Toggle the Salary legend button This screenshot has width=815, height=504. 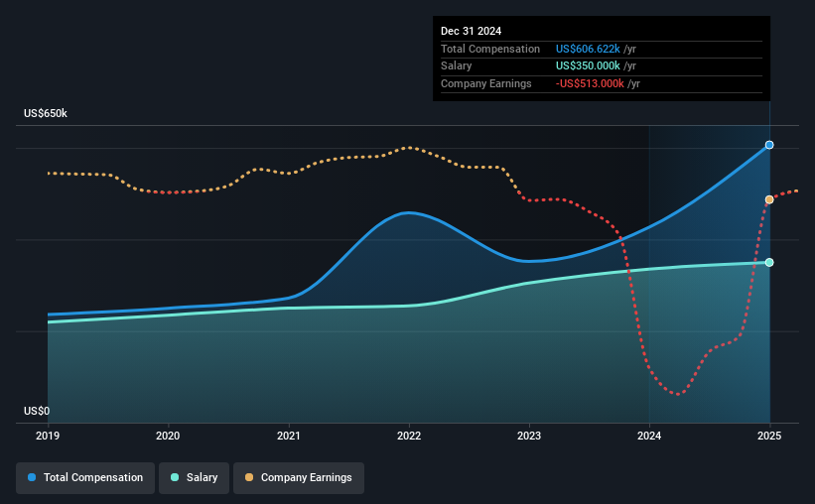pos(194,477)
